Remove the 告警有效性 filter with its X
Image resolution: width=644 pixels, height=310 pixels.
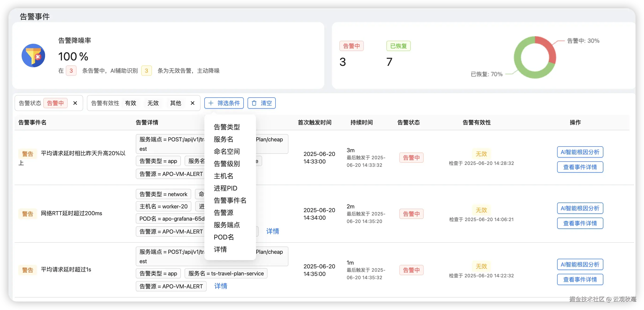tap(193, 103)
